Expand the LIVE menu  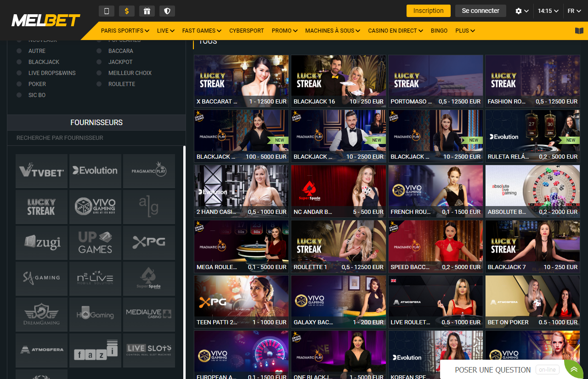click(x=165, y=31)
